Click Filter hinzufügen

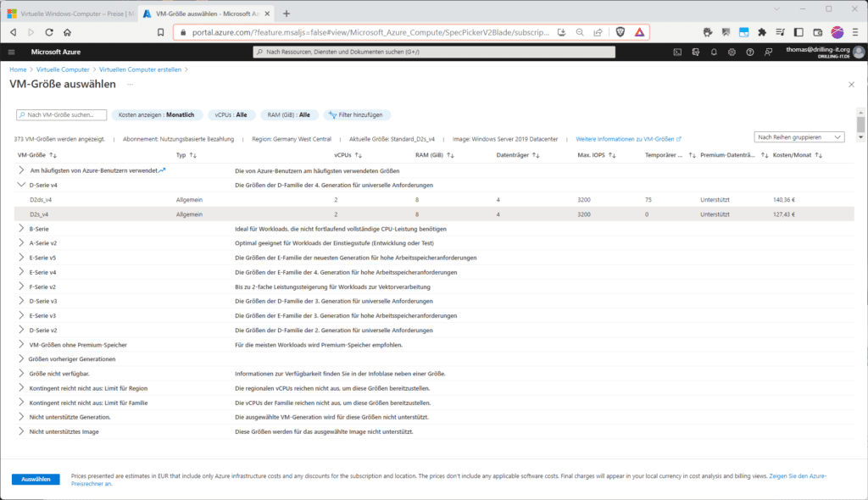(357, 115)
